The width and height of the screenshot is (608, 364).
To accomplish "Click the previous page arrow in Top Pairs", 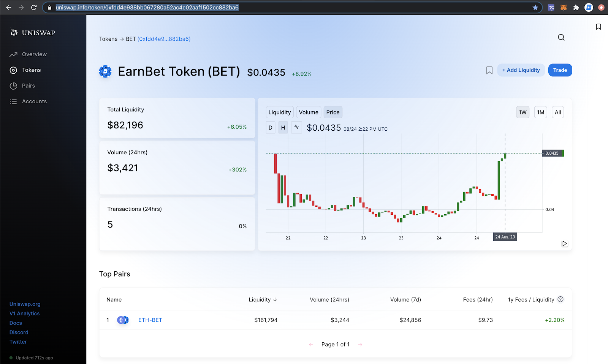I will point(311,345).
